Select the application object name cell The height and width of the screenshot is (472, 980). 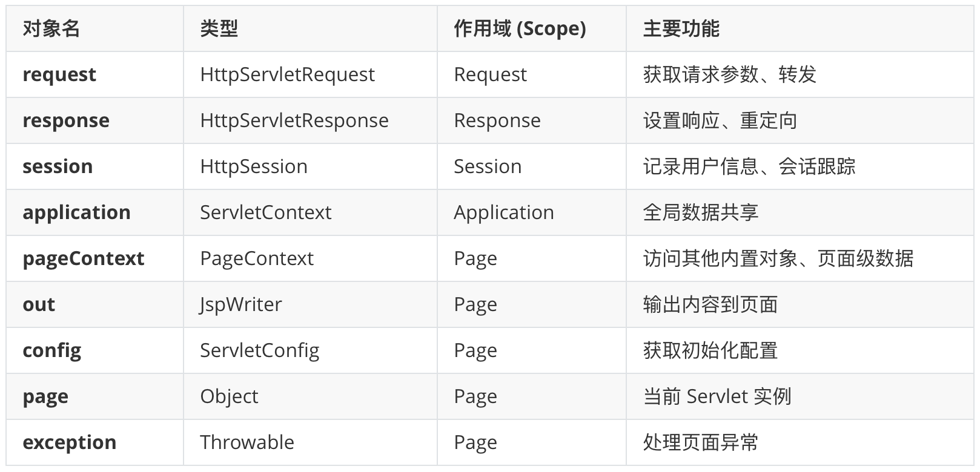[76, 212]
